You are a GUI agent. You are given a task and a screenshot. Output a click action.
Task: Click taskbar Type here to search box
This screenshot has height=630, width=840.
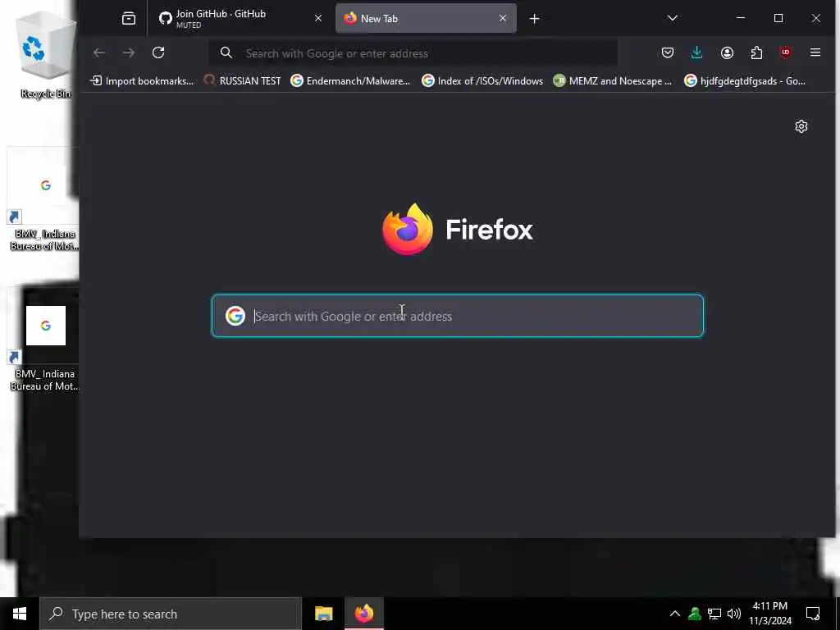pos(171,614)
